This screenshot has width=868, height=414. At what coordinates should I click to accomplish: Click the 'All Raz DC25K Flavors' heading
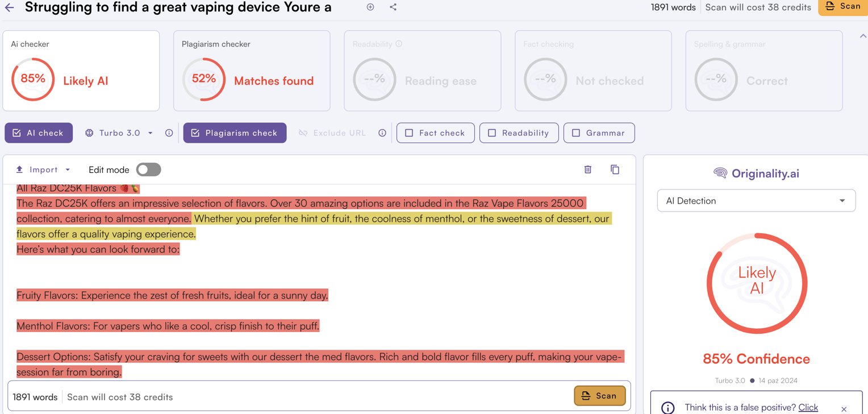click(x=78, y=188)
